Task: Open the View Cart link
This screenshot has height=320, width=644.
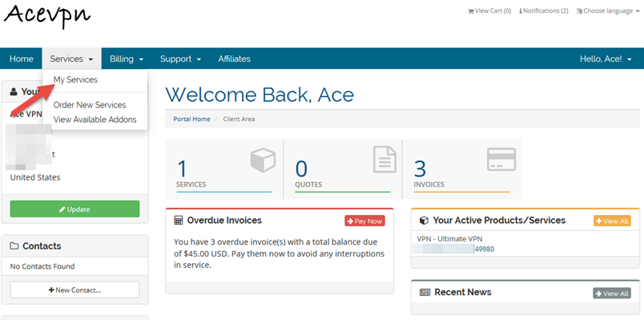Action: 489,11
